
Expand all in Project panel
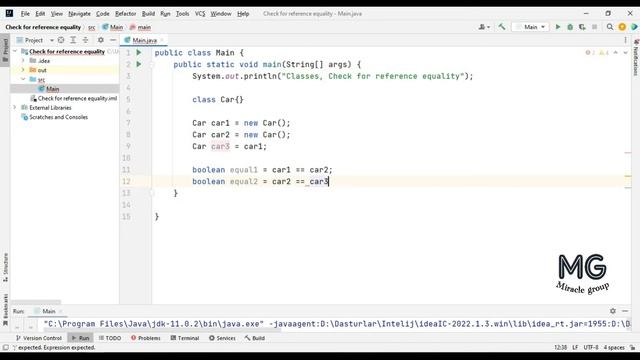(x=73, y=40)
